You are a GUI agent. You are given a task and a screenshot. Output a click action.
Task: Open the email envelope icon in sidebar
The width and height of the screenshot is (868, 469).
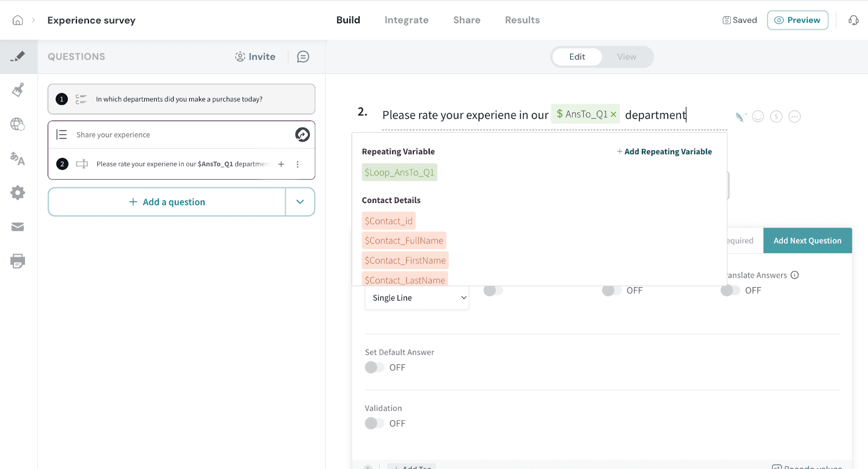coord(18,227)
